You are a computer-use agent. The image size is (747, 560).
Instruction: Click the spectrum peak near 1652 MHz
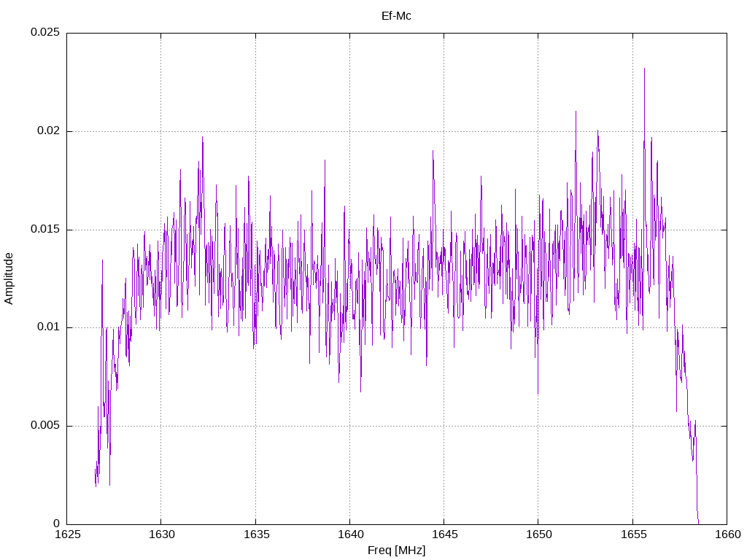point(576,112)
